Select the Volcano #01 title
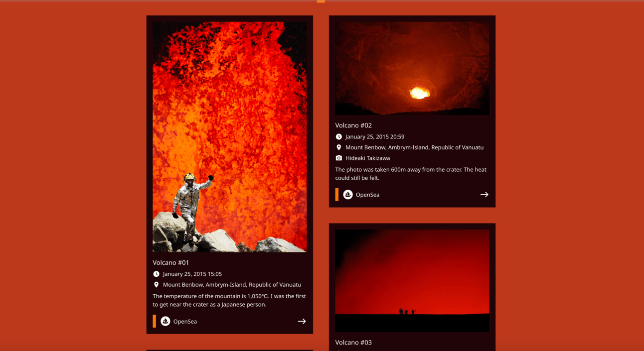 pyautogui.click(x=171, y=262)
